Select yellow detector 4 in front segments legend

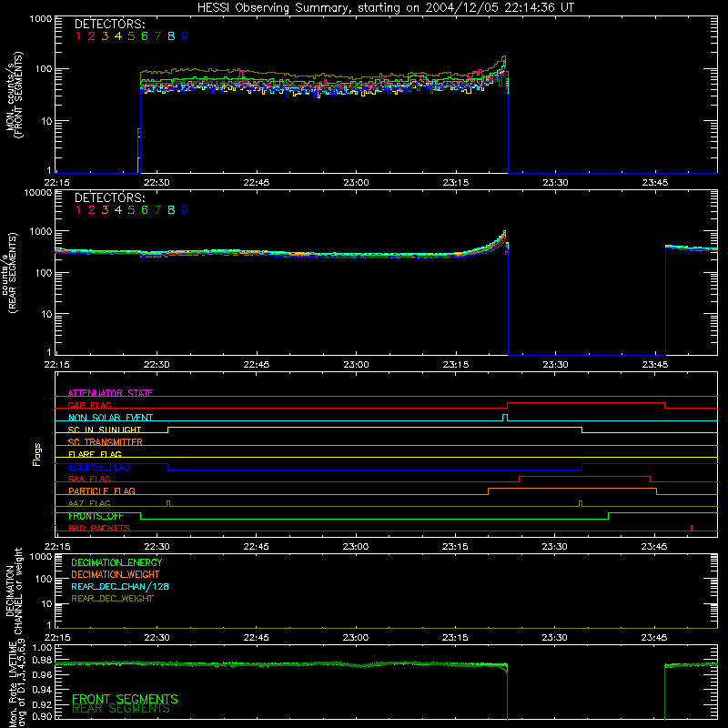118,36
